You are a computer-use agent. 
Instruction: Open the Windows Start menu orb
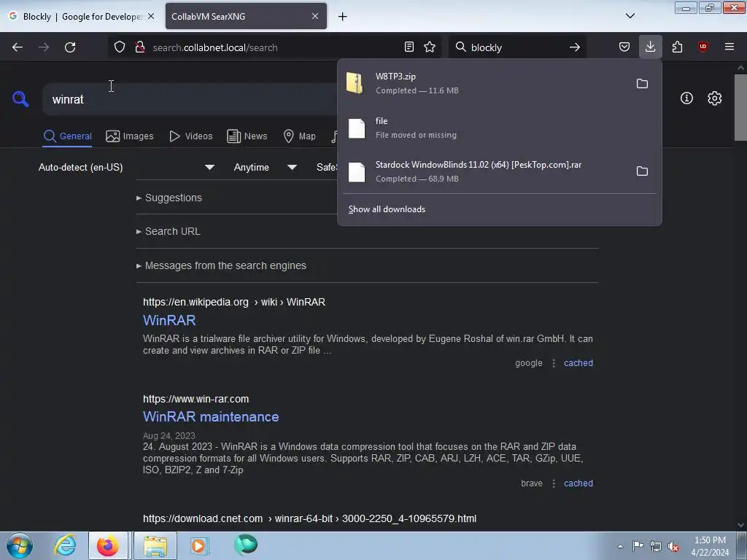(20, 545)
